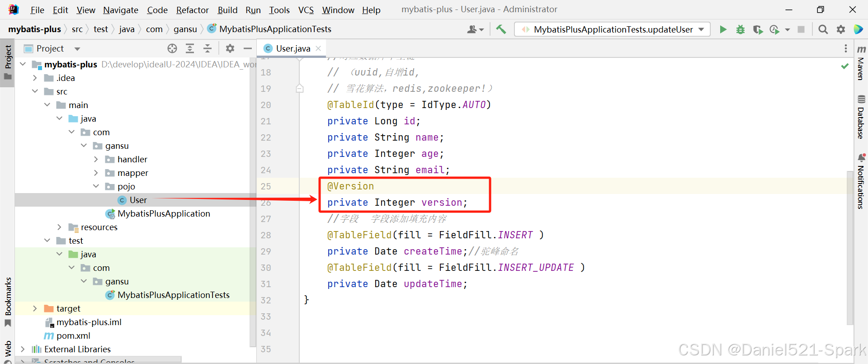Image resolution: width=868 pixels, height=364 pixels.
Task: Expand the mapper package
Action: (x=96, y=173)
